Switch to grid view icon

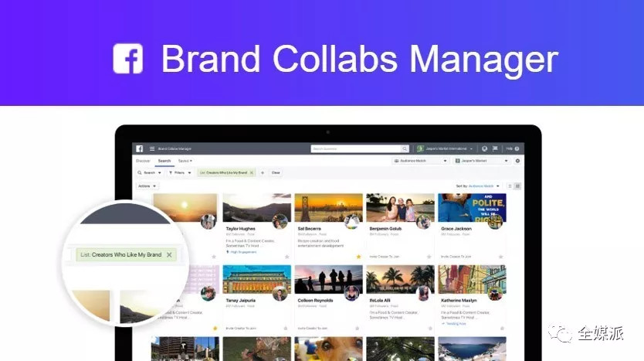point(517,186)
